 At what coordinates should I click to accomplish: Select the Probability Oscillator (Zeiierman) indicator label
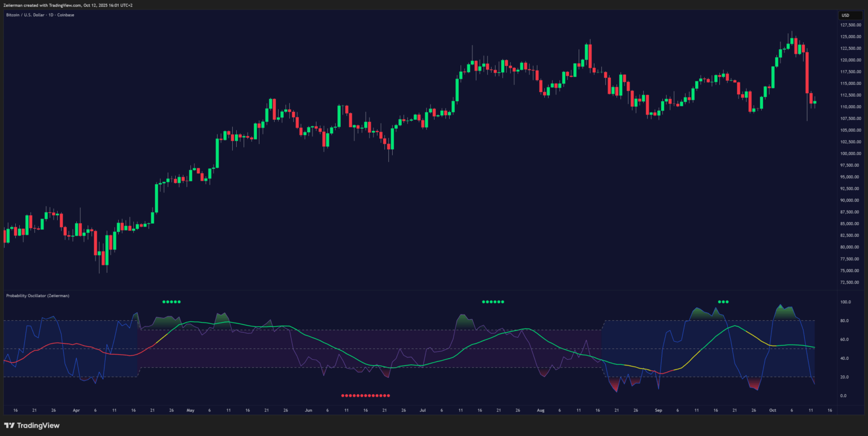[37, 295]
